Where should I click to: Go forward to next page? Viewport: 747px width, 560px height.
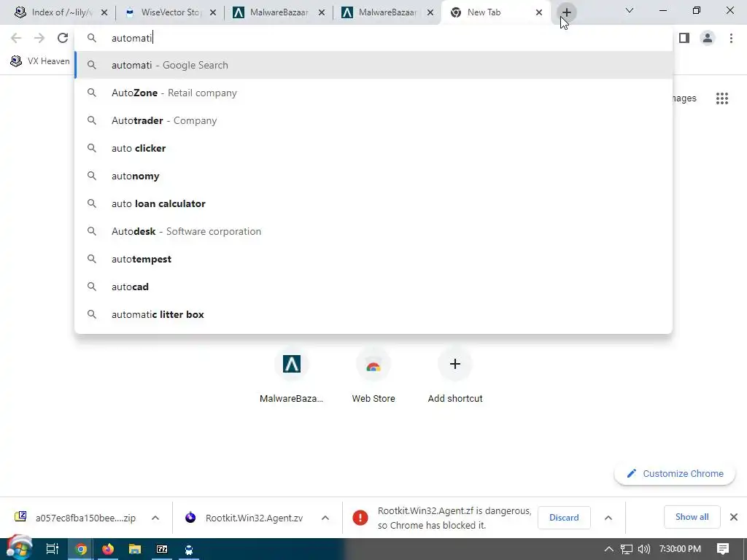[x=39, y=38]
